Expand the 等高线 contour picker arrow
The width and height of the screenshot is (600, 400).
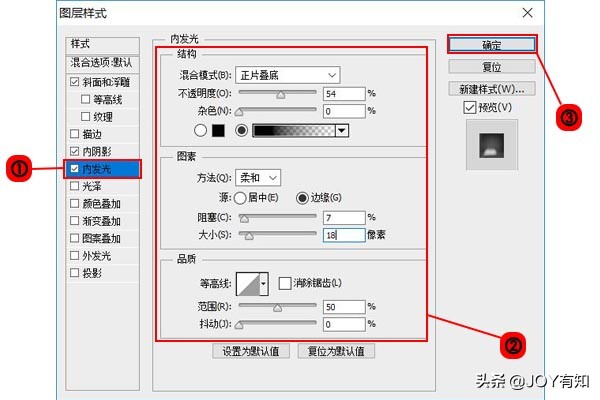[264, 284]
